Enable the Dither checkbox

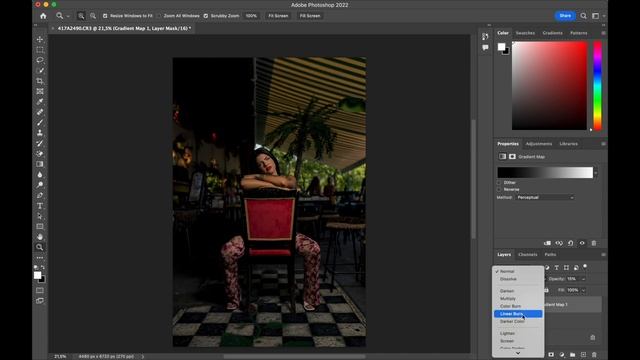[x=499, y=182]
